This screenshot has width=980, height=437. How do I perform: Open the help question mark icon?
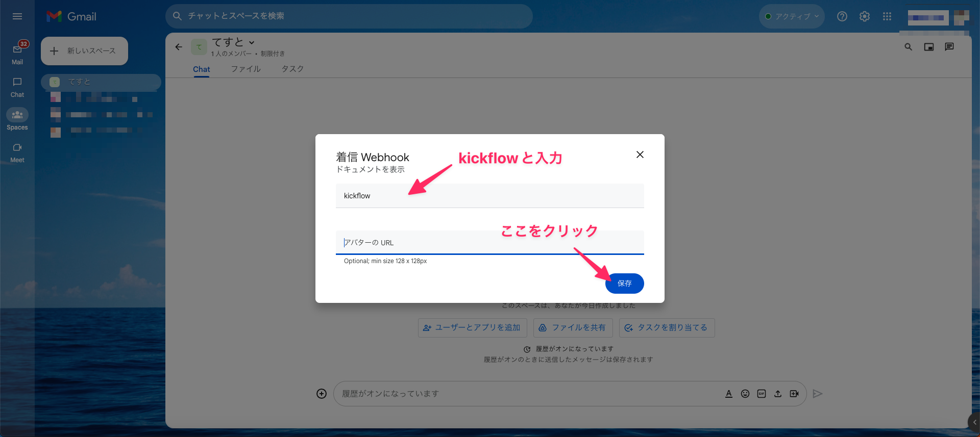tap(842, 16)
